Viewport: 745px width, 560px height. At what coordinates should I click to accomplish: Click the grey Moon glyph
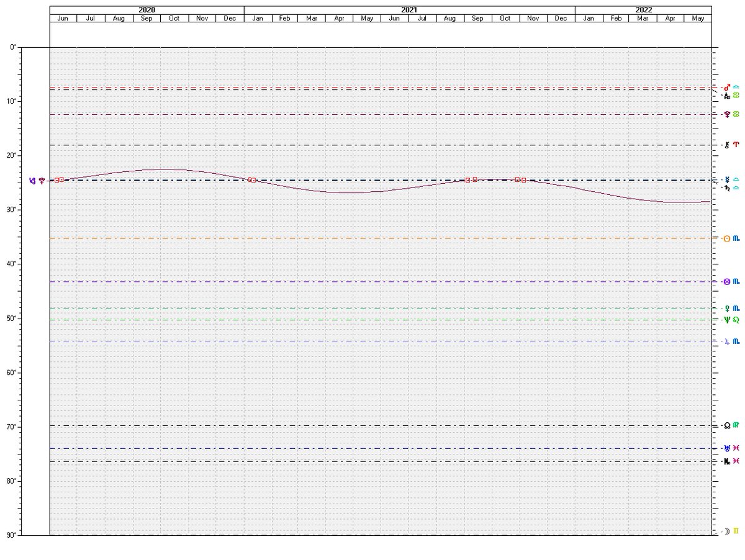[x=727, y=531]
